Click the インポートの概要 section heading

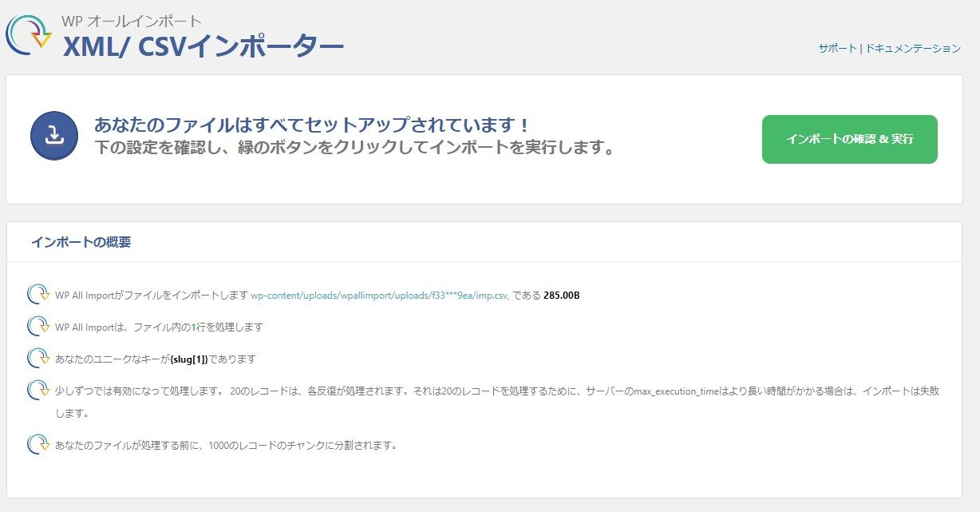[x=81, y=242]
